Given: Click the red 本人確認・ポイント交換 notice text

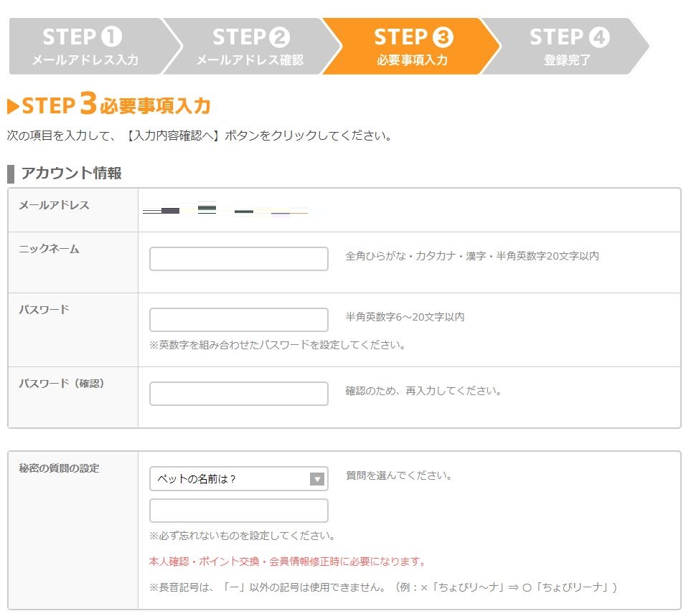Looking at the screenshot, I should [288, 561].
